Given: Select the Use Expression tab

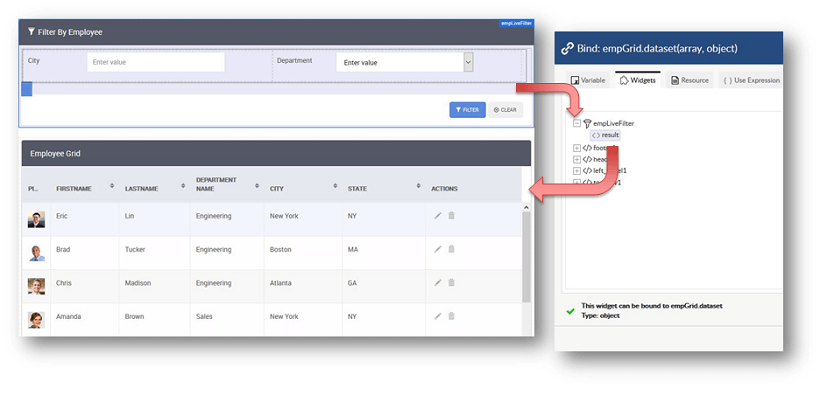Looking at the screenshot, I should [x=751, y=80].
